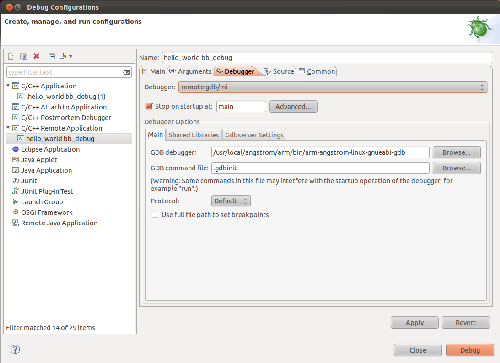This screenshot has width=500, height=363.
Task: Select OSGi Framework item
Action: point(47,212)
